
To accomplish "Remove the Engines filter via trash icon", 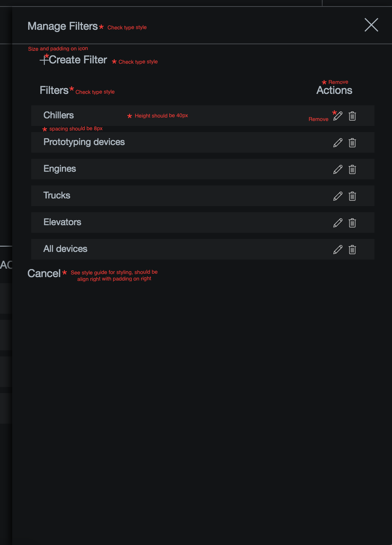I will (x=352, y=169).
